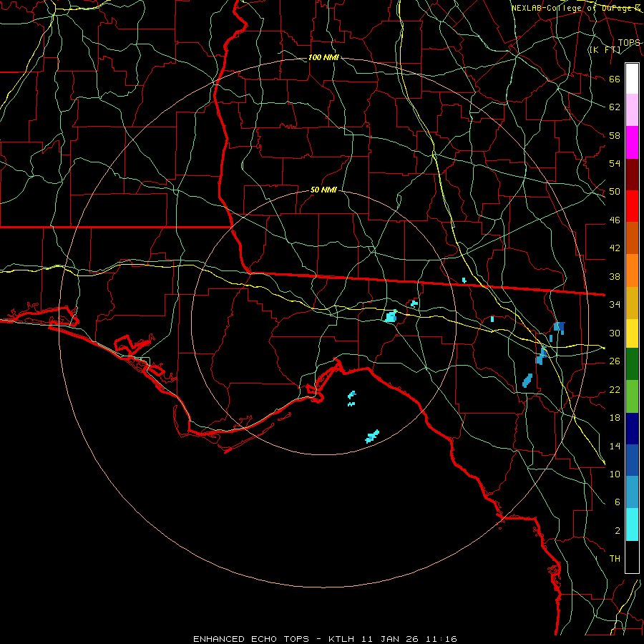
Task: Click the 18 legend value
Action: tap(615, 418)
